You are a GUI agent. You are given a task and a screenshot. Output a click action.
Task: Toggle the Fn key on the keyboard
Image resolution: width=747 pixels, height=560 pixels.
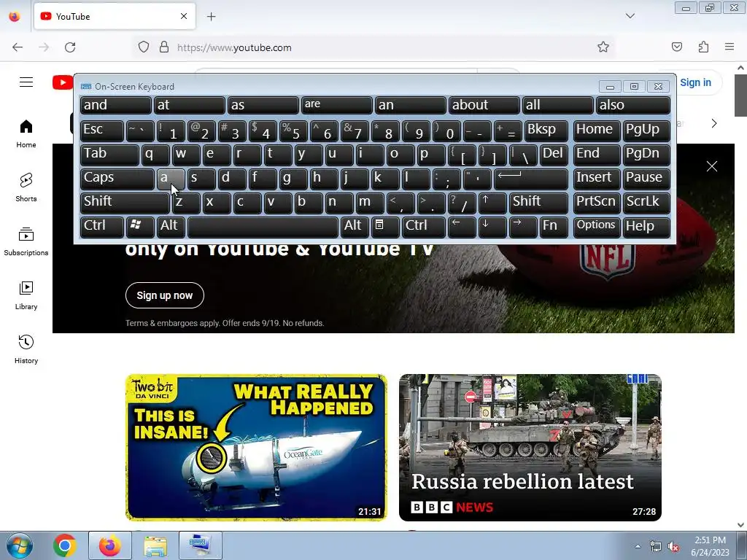click(553, 226)
